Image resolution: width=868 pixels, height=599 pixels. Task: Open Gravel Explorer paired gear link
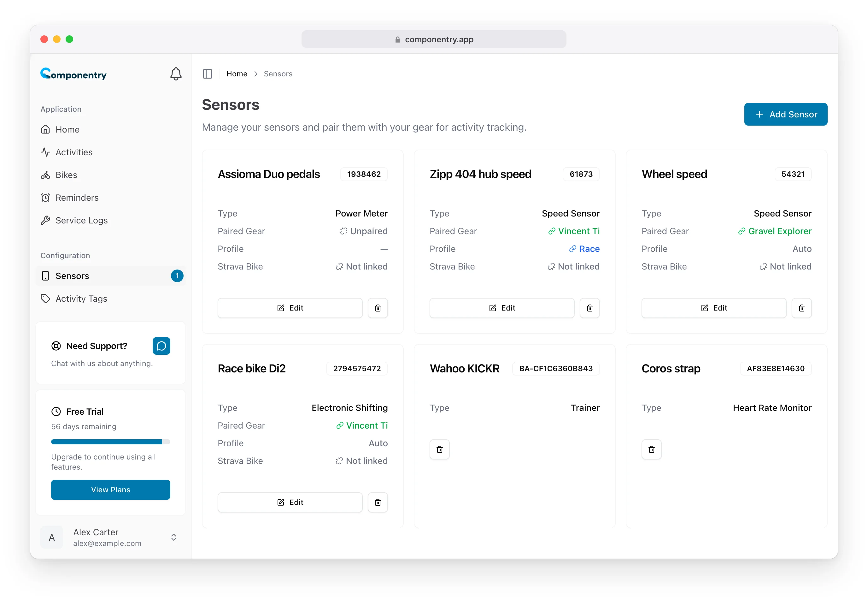(x=775, y=231)
